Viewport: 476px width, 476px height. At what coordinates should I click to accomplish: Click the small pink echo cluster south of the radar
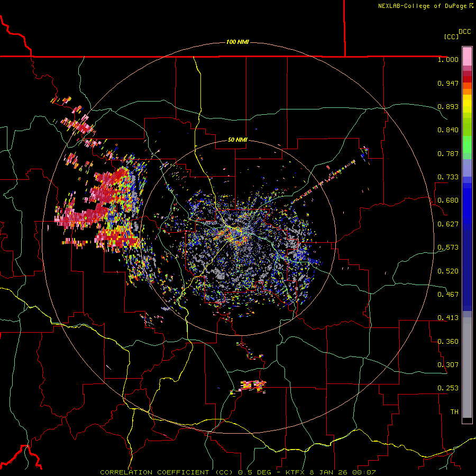coord(253,386)
